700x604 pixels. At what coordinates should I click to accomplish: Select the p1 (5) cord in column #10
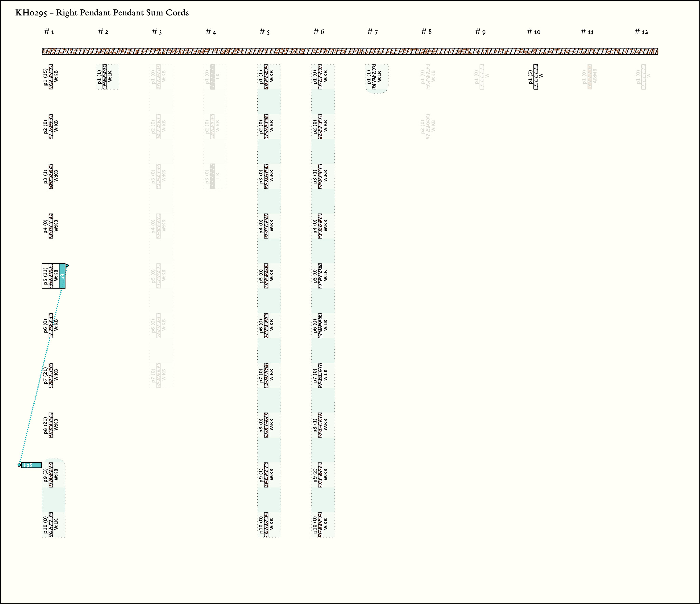point(536,77)
